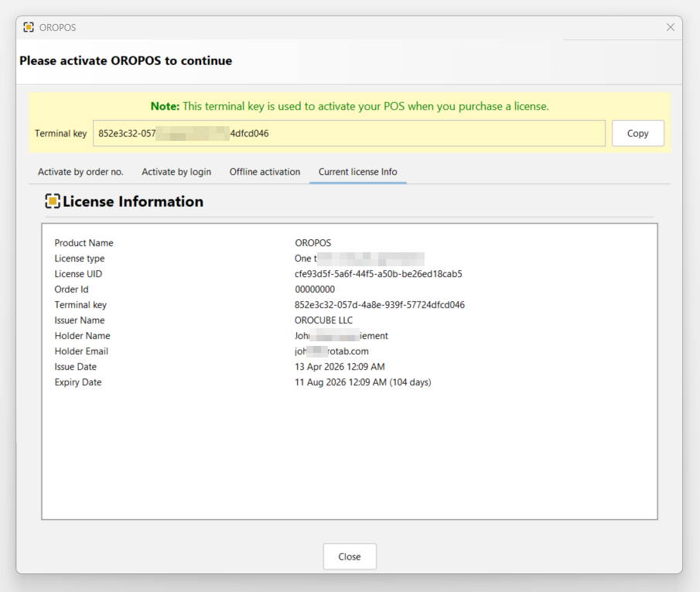This screenshot has width=700, height=592.
Task: Click the Product Name label
Action: [x=84, y=243]
